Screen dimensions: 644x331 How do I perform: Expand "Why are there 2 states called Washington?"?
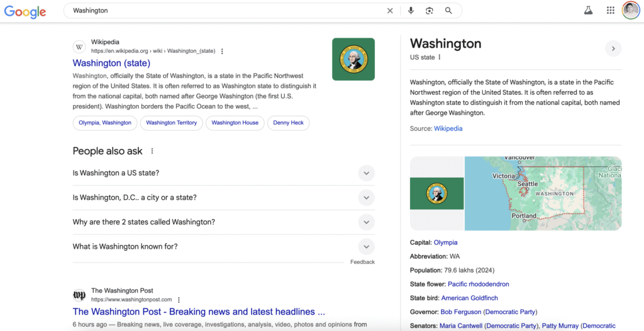366,222
